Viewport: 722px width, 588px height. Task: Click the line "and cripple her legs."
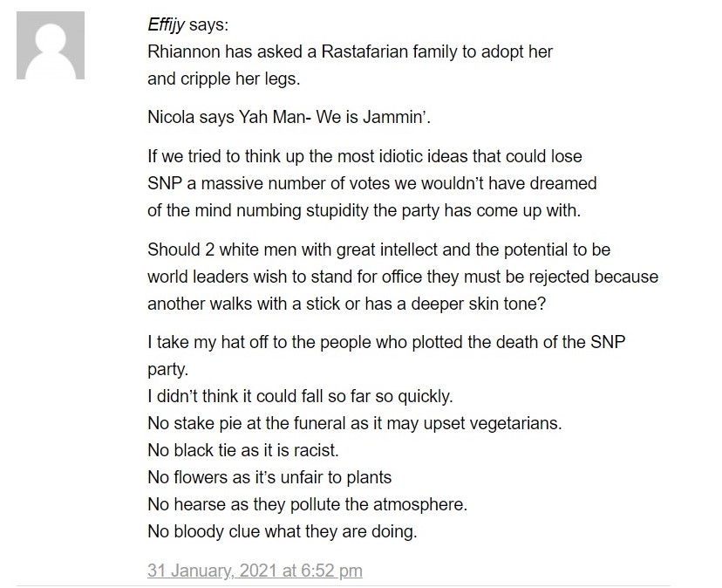[224, 79]
